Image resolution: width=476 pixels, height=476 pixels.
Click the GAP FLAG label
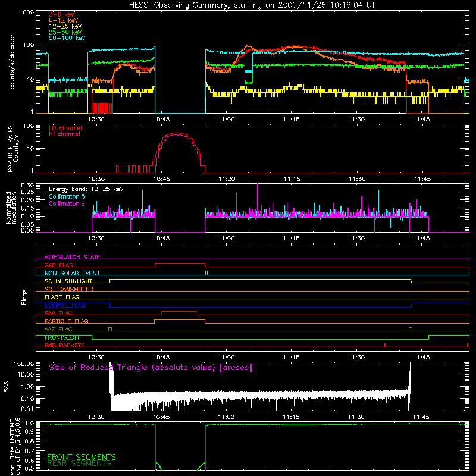[x=58, y=265]
